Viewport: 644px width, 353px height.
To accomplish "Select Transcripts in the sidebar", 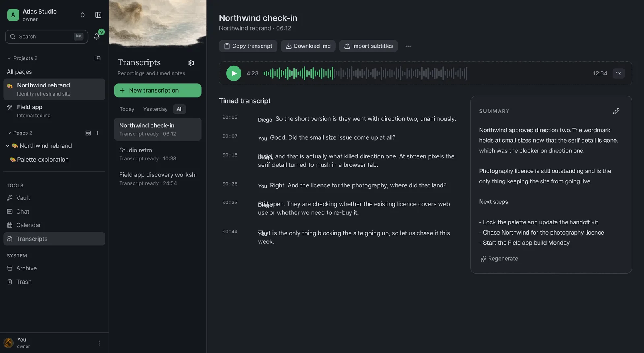I will (54, 239).
